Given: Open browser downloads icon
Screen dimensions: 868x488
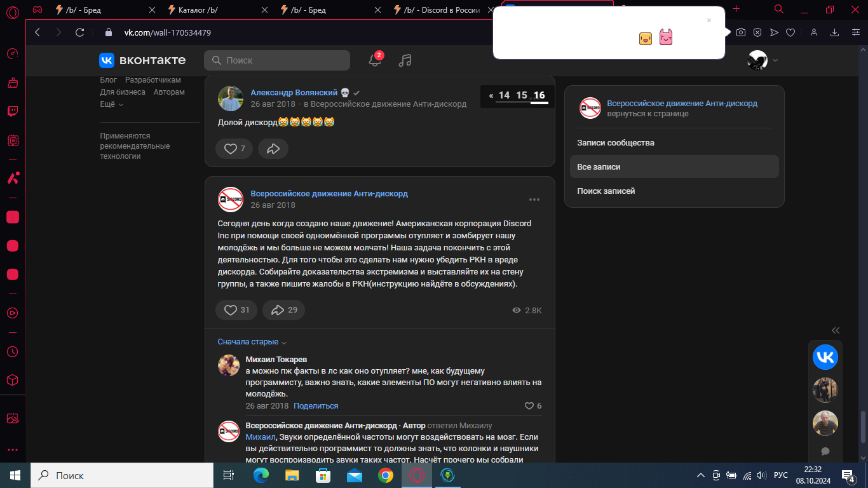Looking at the screenshot, I should [x=835, y=32].
